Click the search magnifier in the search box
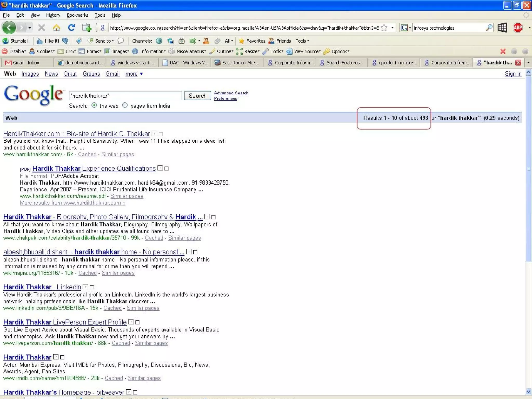 tap(489, 28)
